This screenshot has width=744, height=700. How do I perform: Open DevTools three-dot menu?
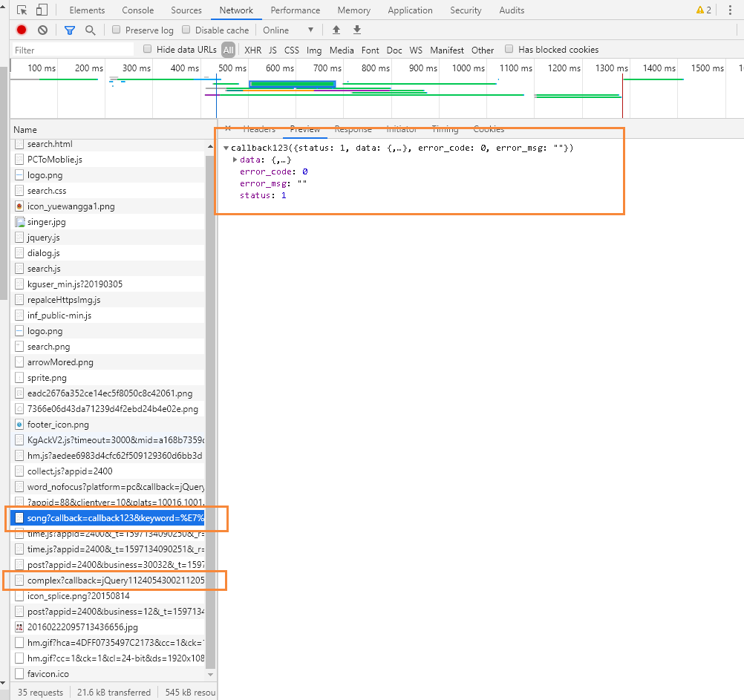730,10
